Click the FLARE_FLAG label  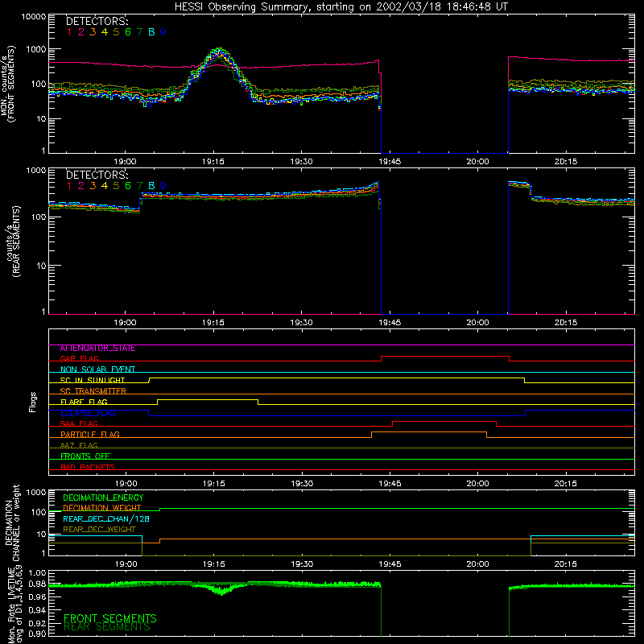point(84,402)
